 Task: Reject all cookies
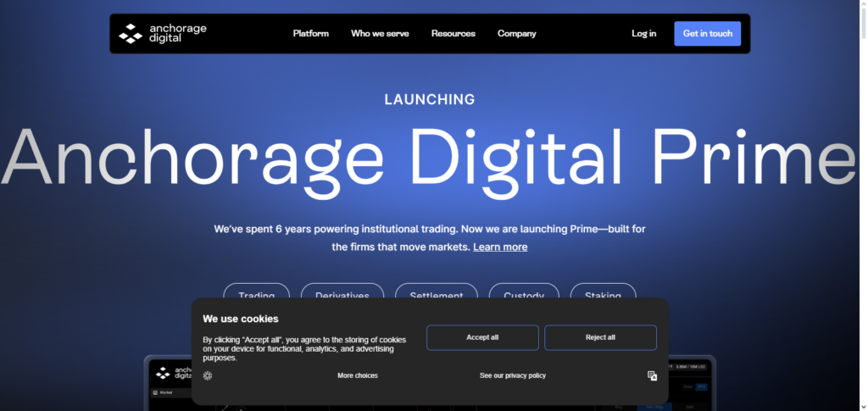click(601, 337)
